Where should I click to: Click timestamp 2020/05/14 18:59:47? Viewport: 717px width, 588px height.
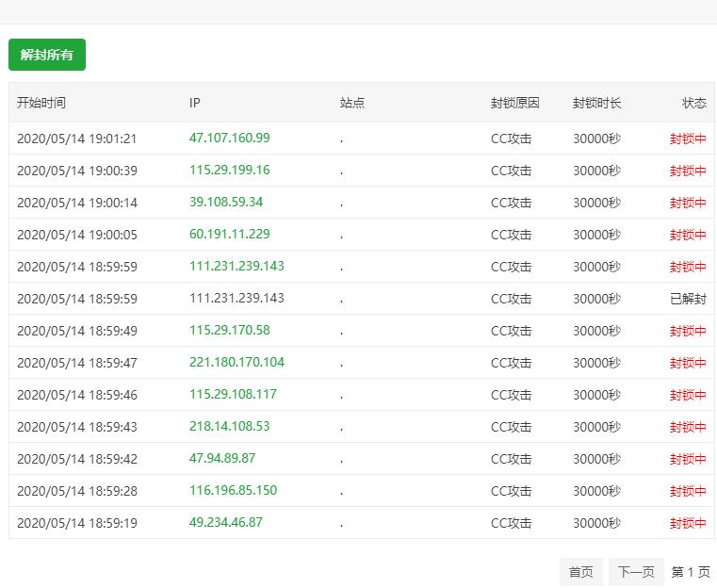(77, 363)
